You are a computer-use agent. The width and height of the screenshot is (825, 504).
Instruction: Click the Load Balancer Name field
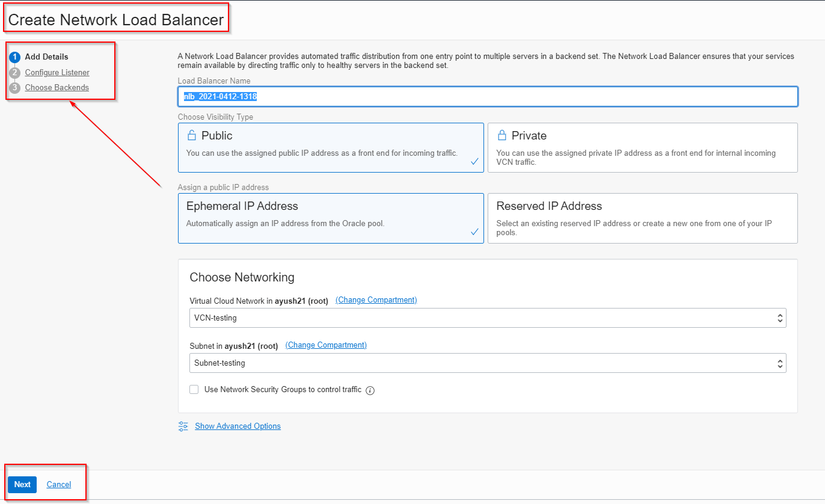coord(488,97)
